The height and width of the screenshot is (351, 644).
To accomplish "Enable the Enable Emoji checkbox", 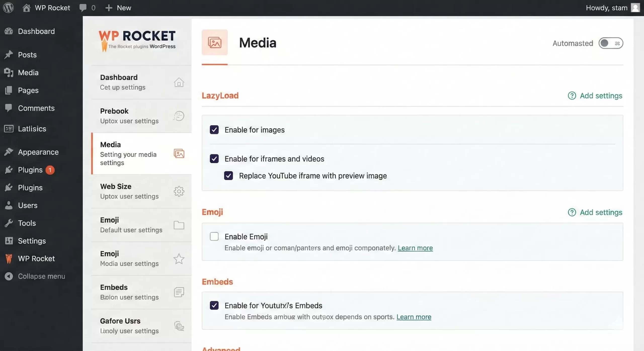I will 214,236.
